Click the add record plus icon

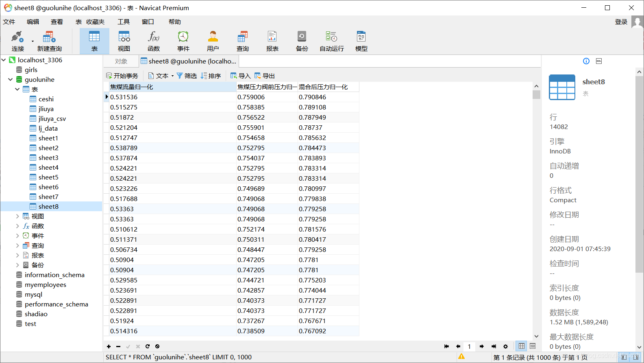109,347
